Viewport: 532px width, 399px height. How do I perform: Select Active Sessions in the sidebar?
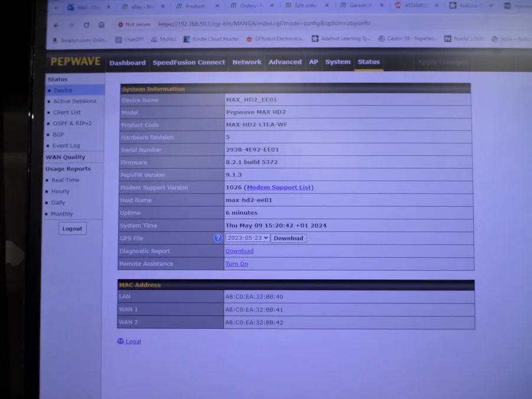(x=74, y=101)
